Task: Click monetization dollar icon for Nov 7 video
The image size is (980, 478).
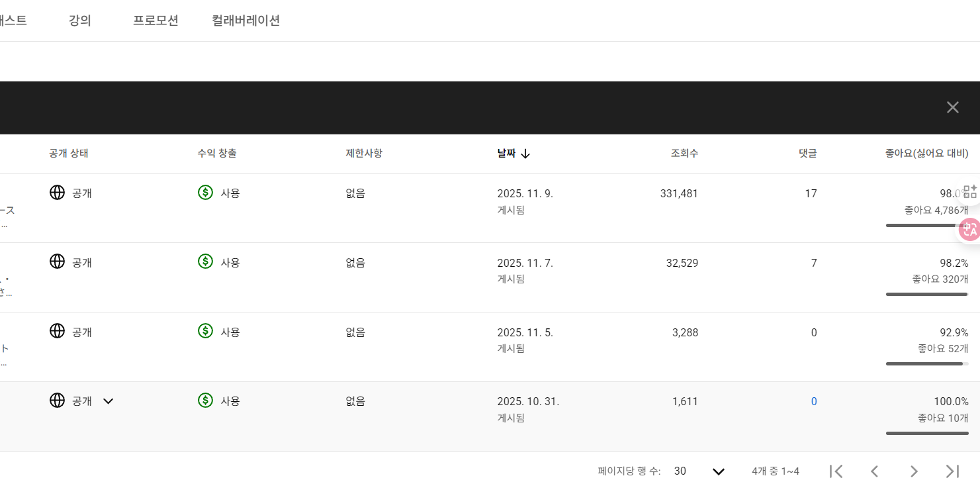Action: (206, 262)
